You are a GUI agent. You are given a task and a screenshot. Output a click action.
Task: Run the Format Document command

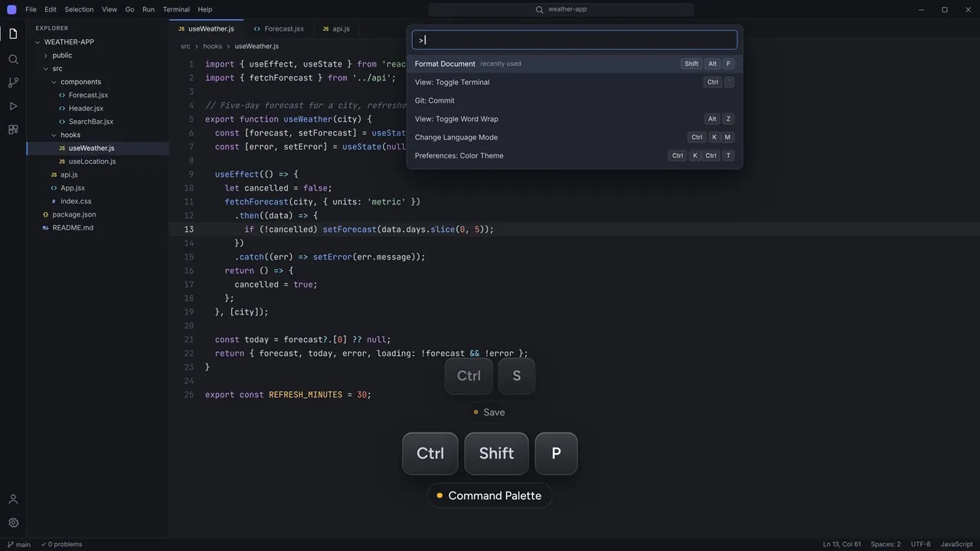[x=574, y=64]
